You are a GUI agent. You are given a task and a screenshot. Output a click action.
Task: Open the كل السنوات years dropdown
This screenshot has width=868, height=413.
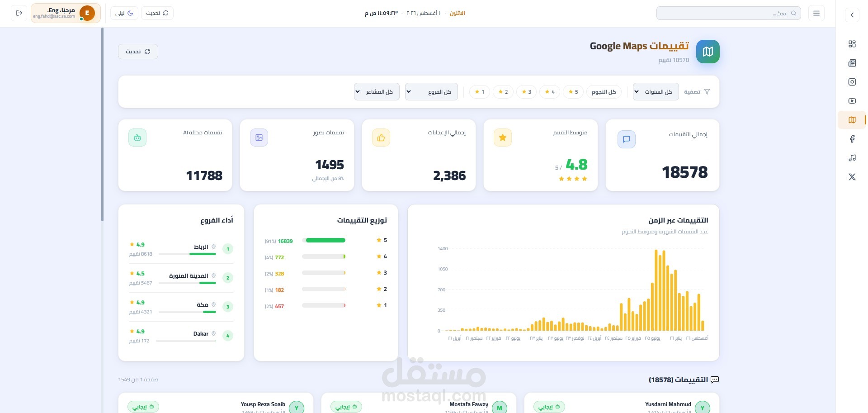(656, 92)
